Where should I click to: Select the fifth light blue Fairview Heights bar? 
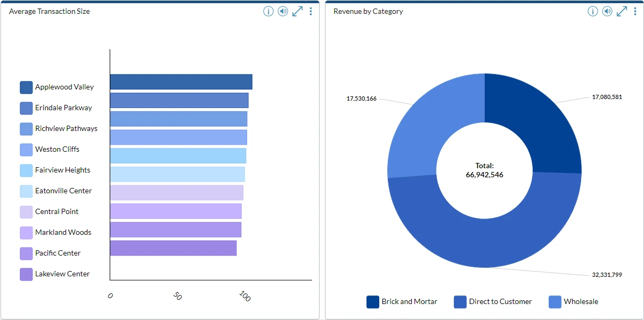coord(178,155)
